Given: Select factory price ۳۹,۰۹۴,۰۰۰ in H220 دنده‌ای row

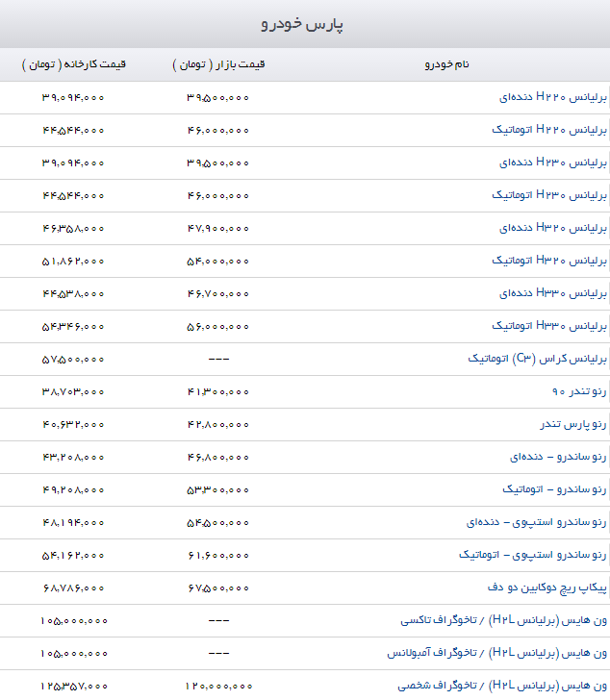Looking at the screenshot, I should [73, 97].
